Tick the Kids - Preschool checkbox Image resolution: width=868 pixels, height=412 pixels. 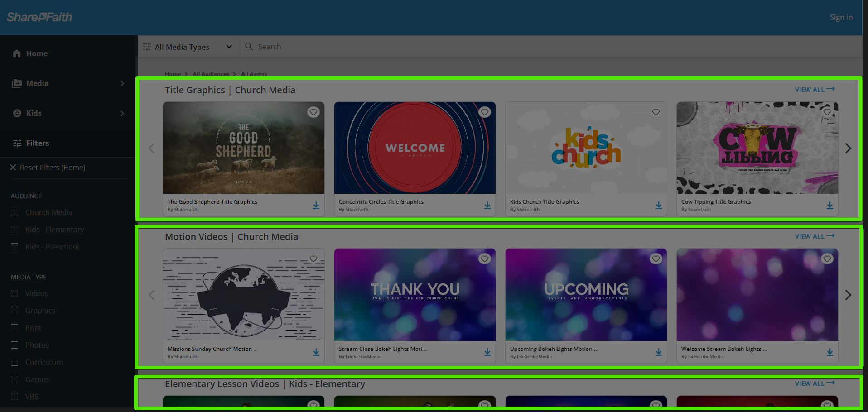pyautogui.click(x=14, y=247)
